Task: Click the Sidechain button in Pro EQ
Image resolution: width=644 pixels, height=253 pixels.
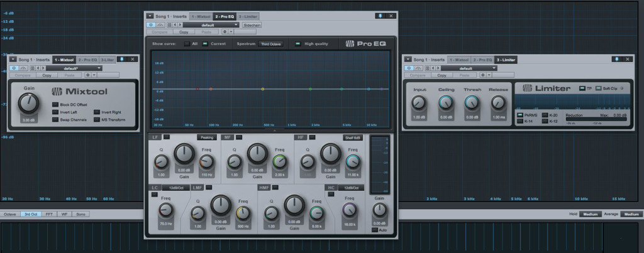Action: click(252, 25)
